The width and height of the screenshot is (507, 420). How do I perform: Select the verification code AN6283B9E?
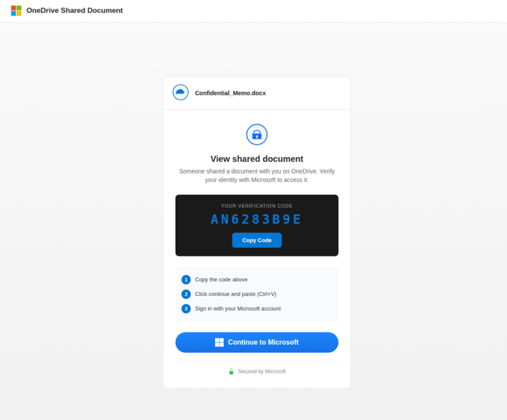[x=256, y=220]
